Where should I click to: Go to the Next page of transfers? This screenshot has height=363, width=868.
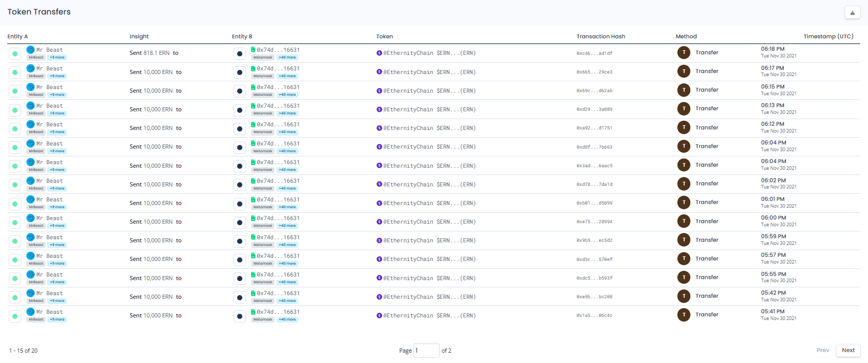point(848,351)
